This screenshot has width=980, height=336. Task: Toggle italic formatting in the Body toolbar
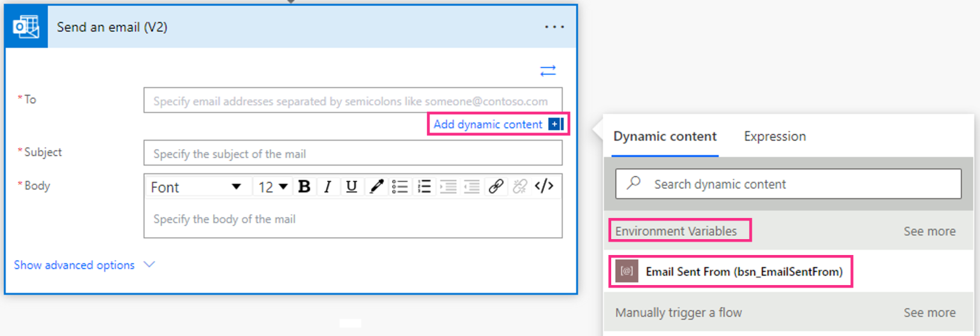click(x=327, y=187)
